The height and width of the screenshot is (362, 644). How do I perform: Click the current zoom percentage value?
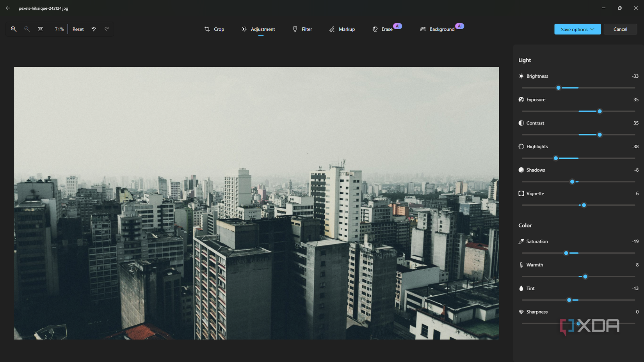point(59,29)
